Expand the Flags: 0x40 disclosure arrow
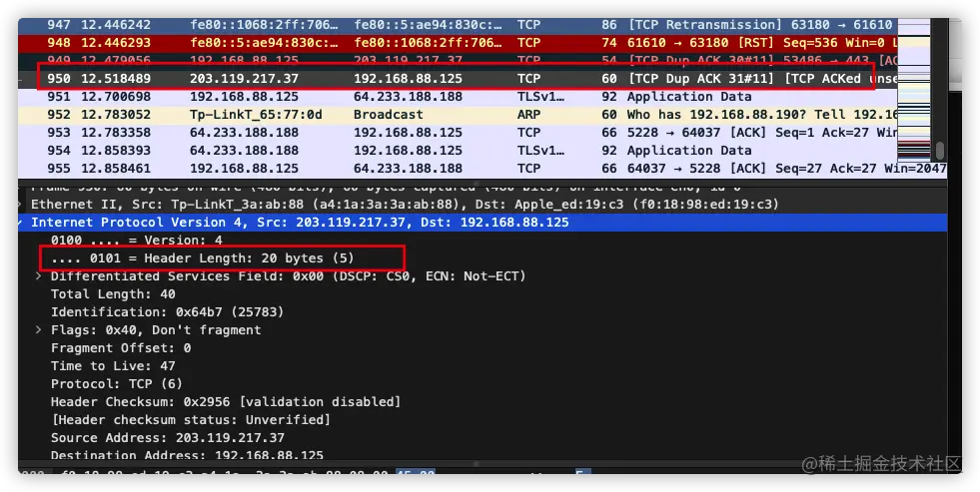The width and height of the screenshot is (980, 492). [x=39, y=329]
